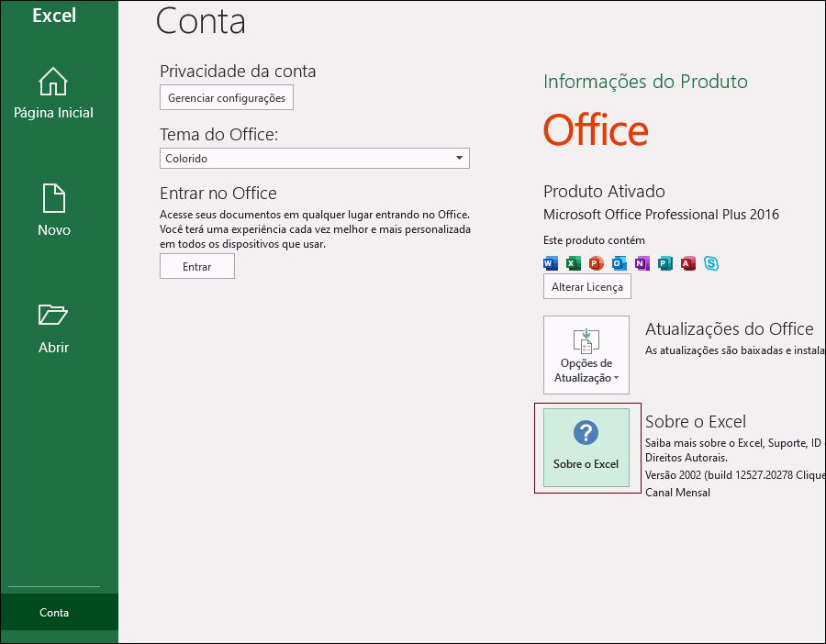826x644 pixels.
Task: Click the Conta page heading
Action: click(201, 21)
